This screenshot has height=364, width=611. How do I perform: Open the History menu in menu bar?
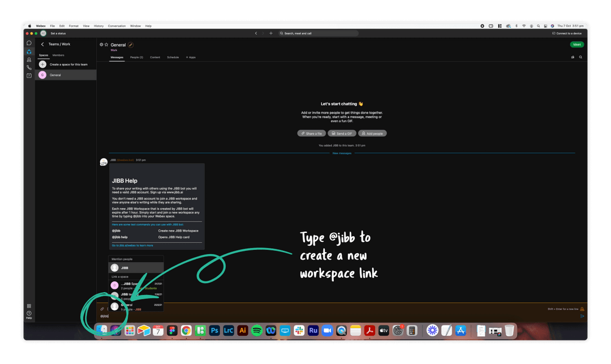coord(98,26)
